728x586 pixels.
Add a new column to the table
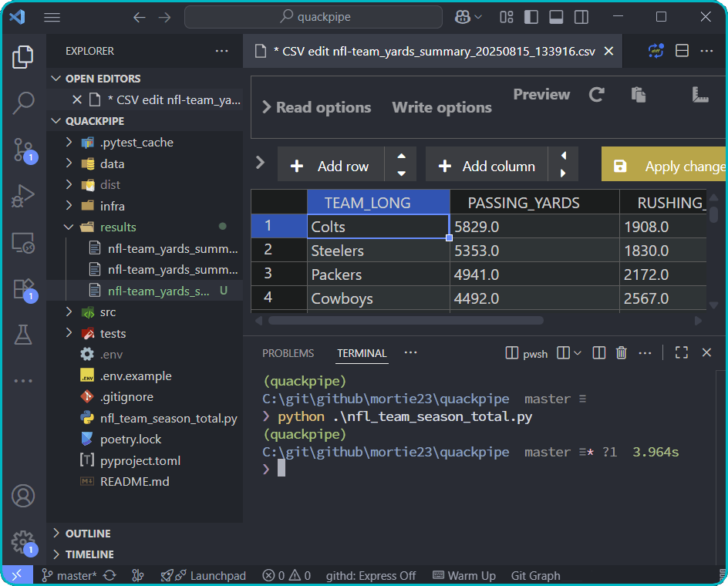click(487, 164)
